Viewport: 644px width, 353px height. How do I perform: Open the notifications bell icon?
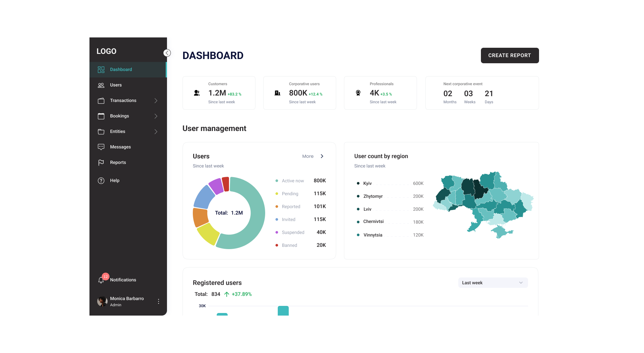(101, 280)
